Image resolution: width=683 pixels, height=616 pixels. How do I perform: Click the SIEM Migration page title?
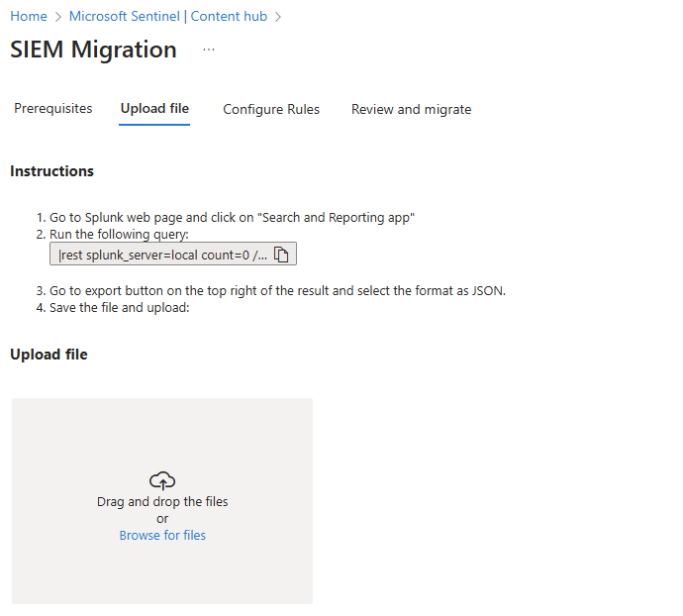(x=94, y=50)
